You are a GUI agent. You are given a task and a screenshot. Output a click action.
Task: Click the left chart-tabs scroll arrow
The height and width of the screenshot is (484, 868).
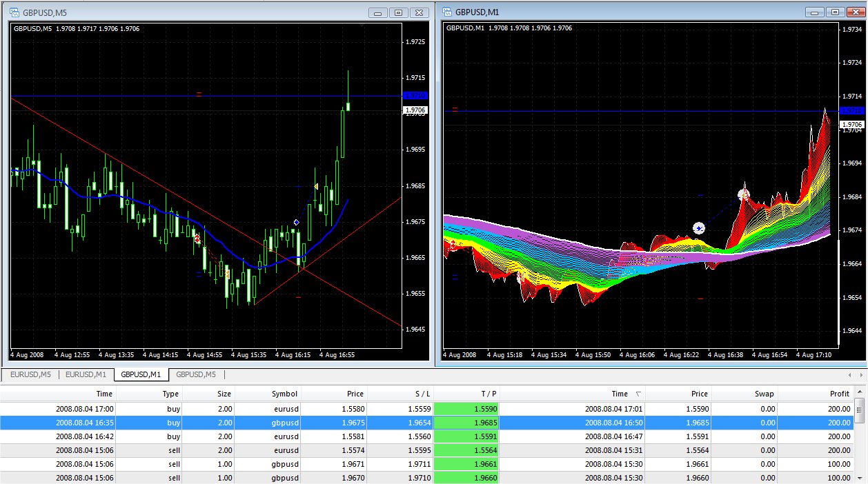850,374
